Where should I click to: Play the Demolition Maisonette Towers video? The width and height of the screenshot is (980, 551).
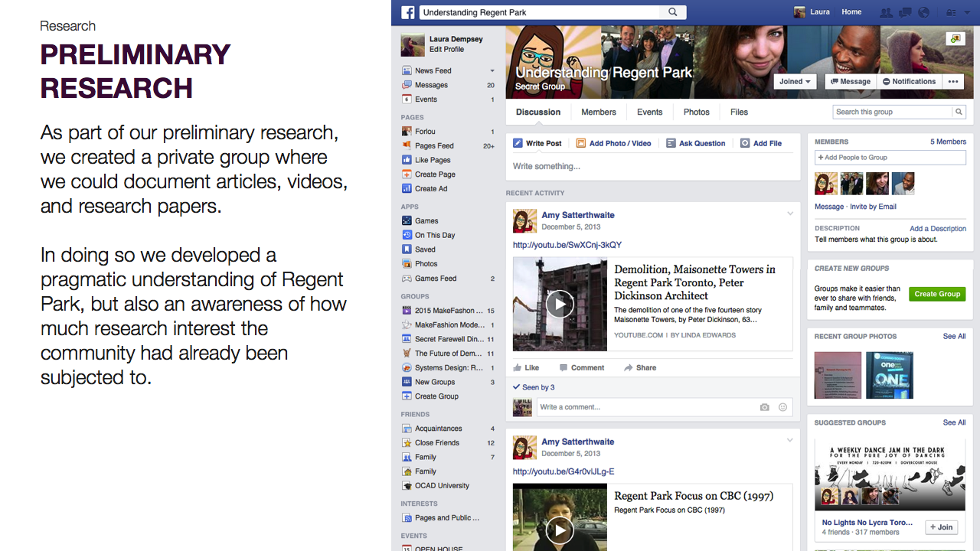pyautogui.click(x=560, y=304)
